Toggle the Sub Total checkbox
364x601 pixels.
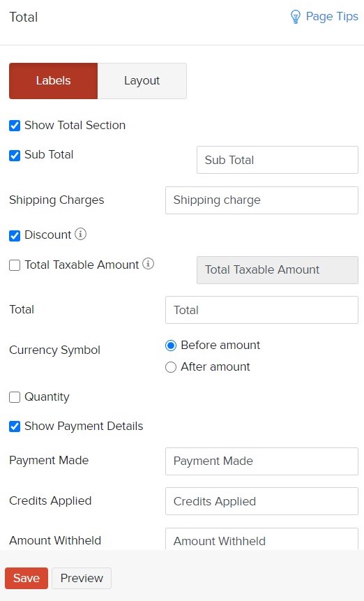15,155
